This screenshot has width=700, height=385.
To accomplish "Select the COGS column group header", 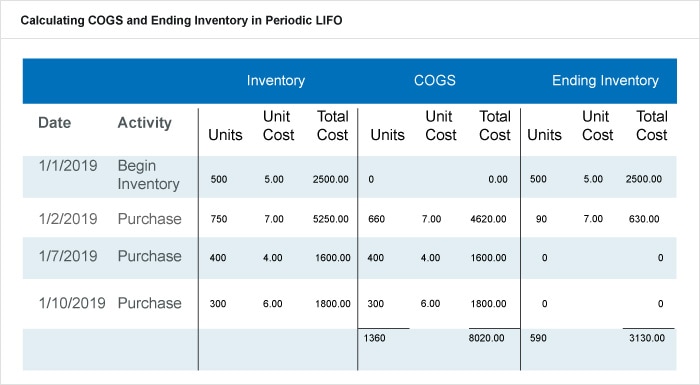I will pos(434,80).
